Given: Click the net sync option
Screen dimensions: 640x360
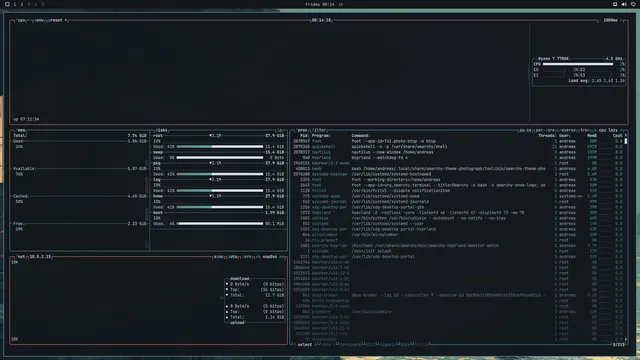Looking at the screenshot, I should 219,257.
